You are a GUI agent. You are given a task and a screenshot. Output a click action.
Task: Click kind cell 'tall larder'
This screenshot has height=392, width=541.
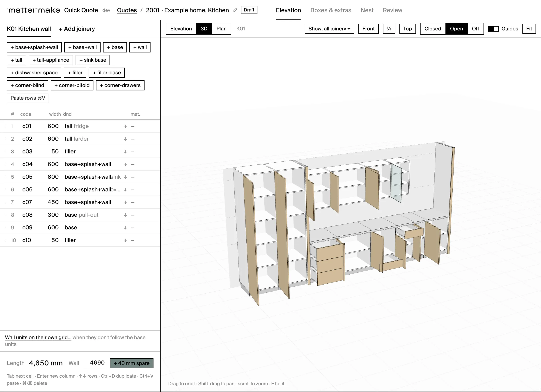coord(77,139)
